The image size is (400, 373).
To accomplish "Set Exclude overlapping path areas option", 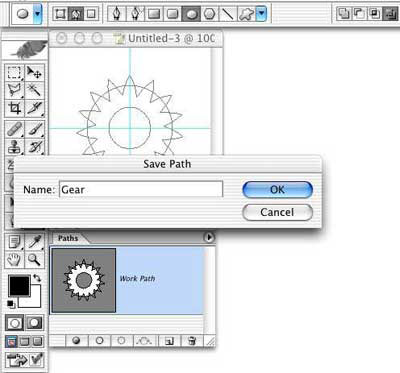I will pyautogui.click(x=390, y=14).
